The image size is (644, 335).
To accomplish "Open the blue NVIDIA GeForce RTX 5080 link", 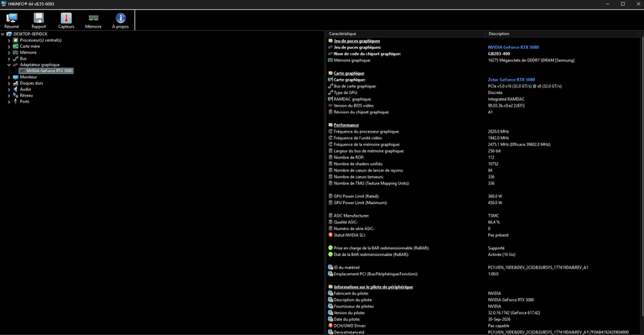I will 513,47.
